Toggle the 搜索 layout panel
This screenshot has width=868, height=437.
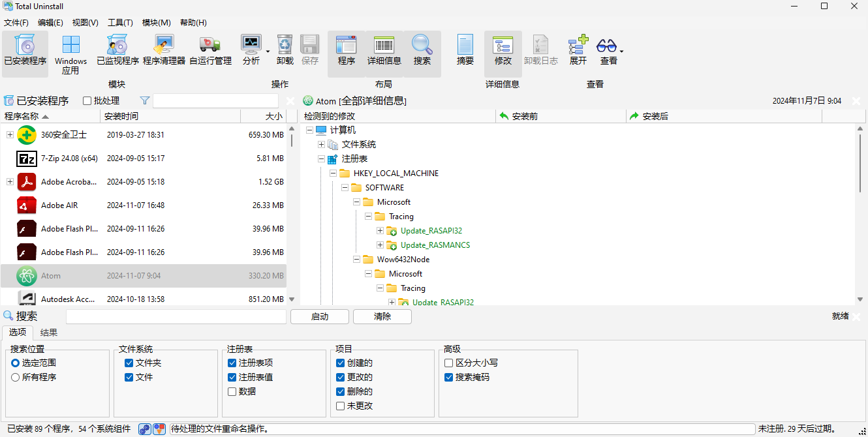422,53
